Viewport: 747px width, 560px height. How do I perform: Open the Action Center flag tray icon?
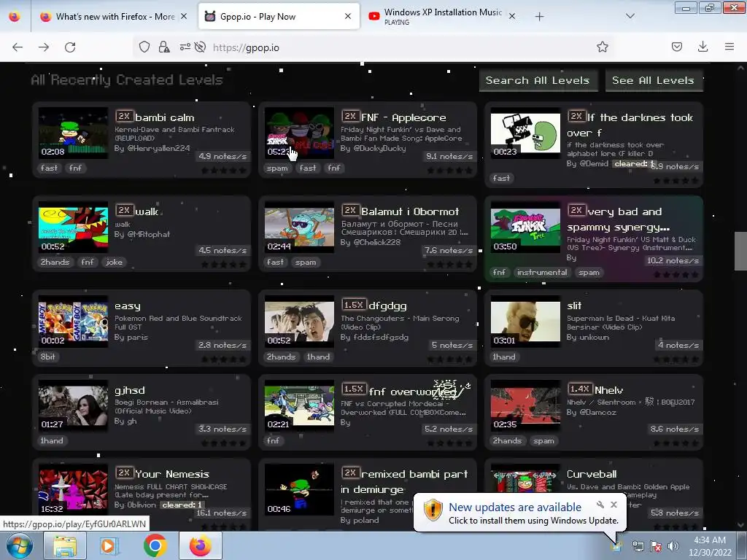pos(656,546)
